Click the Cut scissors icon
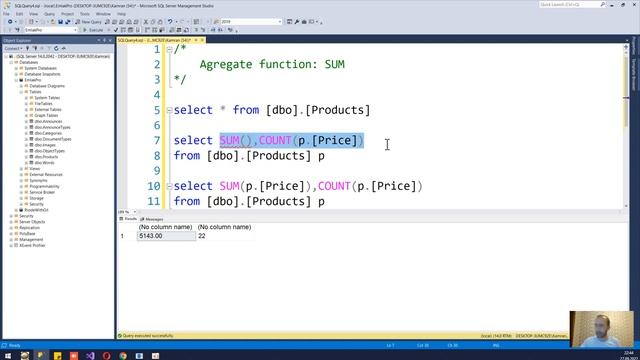 coord(145,22)
